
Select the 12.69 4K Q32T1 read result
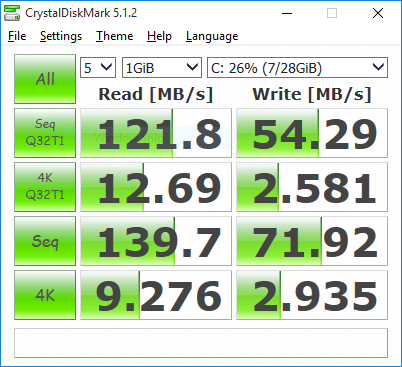pyautogui.click(x=156, y=187)
